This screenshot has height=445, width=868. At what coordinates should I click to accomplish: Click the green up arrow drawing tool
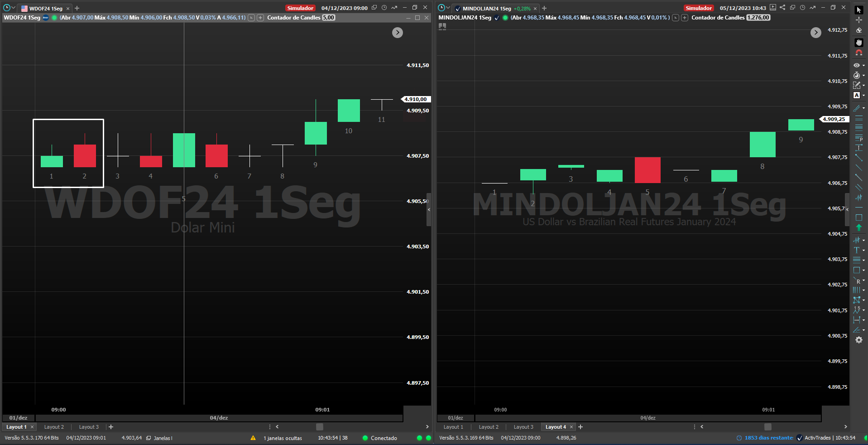(858, 227)
